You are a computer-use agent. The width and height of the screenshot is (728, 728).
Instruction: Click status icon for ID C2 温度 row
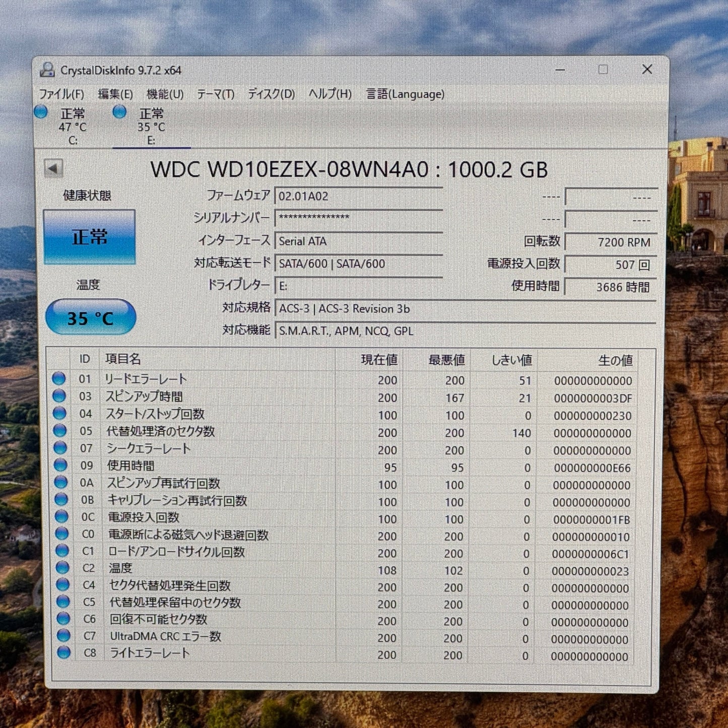pyautogui.click(x=62, y=568)
